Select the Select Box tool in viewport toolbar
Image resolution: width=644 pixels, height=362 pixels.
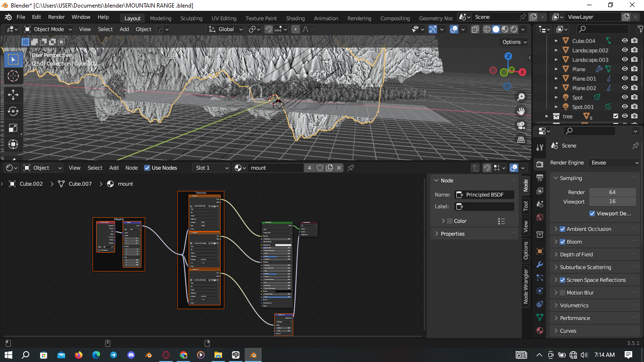pos(13,59)
